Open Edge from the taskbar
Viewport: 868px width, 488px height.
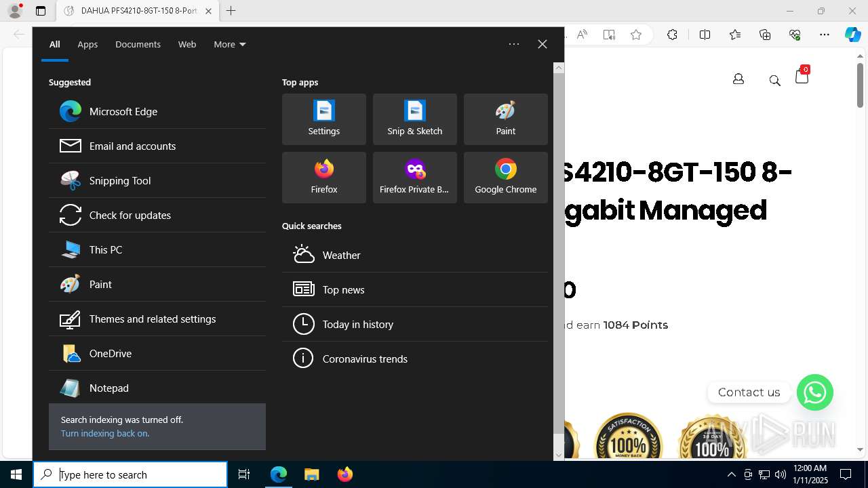[x=279, y=474]
